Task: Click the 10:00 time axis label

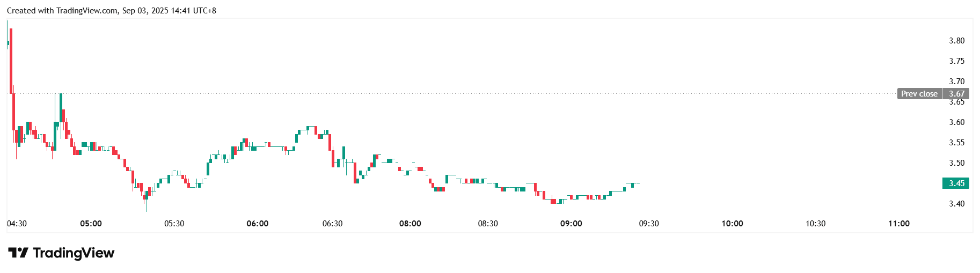Action: coord(732,224)
